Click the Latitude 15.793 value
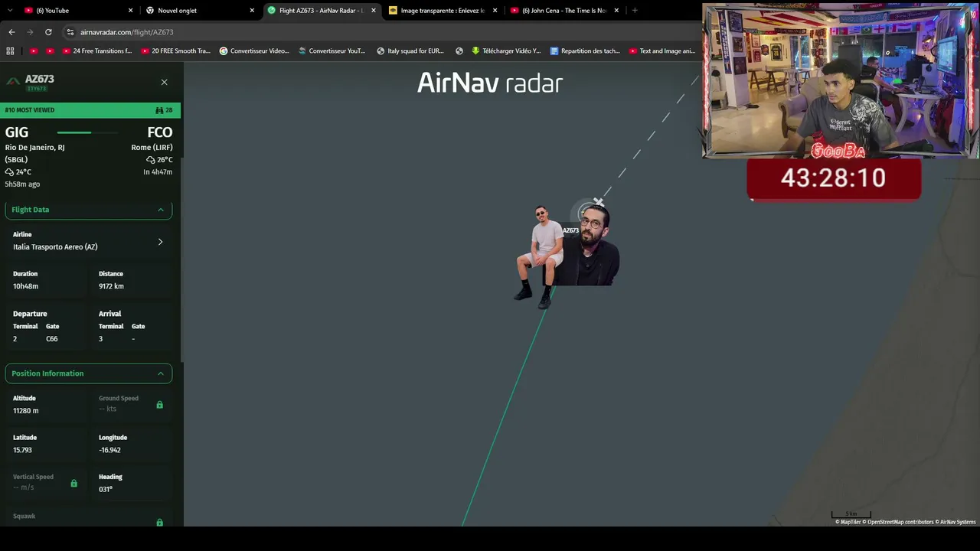Image resolution: width=980 pixels, height=551 pixels. [22, 450]
